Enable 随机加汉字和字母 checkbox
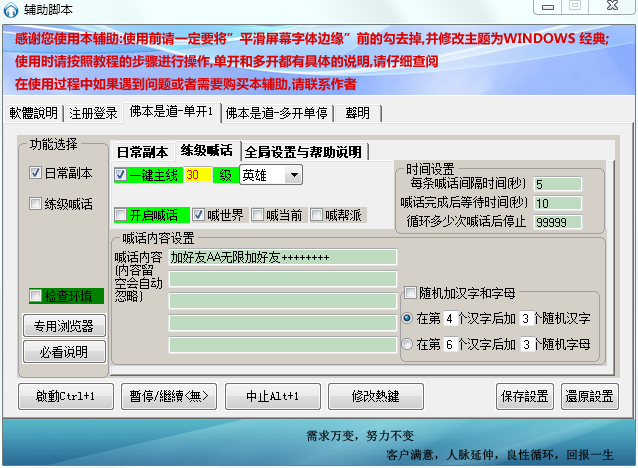The height and width of the screenshot is (468, 638). click(410, 292)
